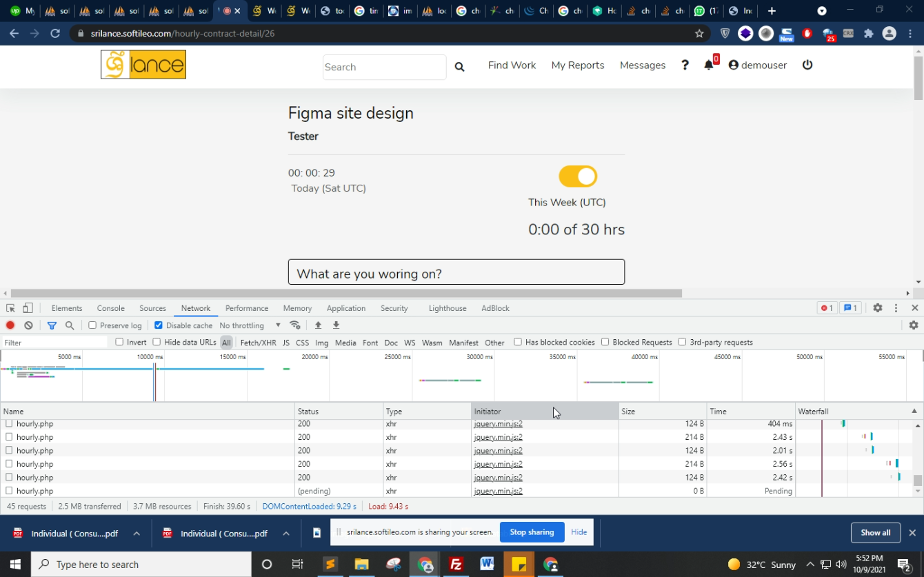
Task: Click the Stop sharing button
Action: [x=532, y=532]
